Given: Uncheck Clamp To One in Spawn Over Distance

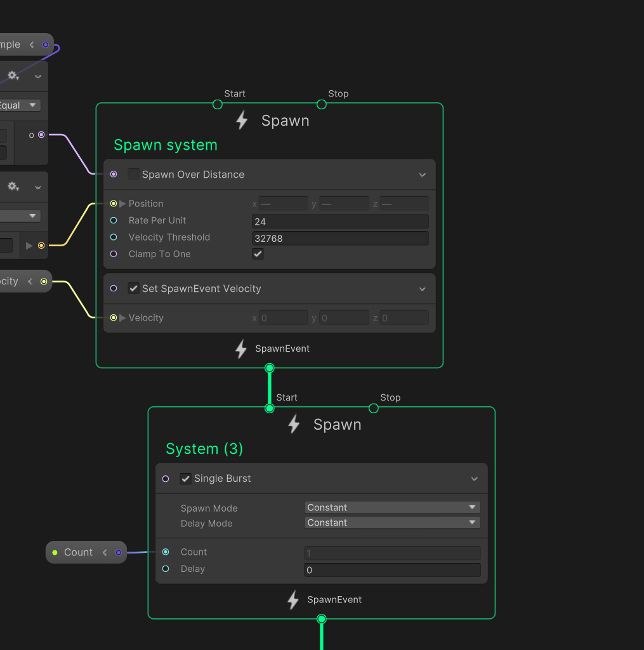Looking at the screenshot, I should point(258,254).
